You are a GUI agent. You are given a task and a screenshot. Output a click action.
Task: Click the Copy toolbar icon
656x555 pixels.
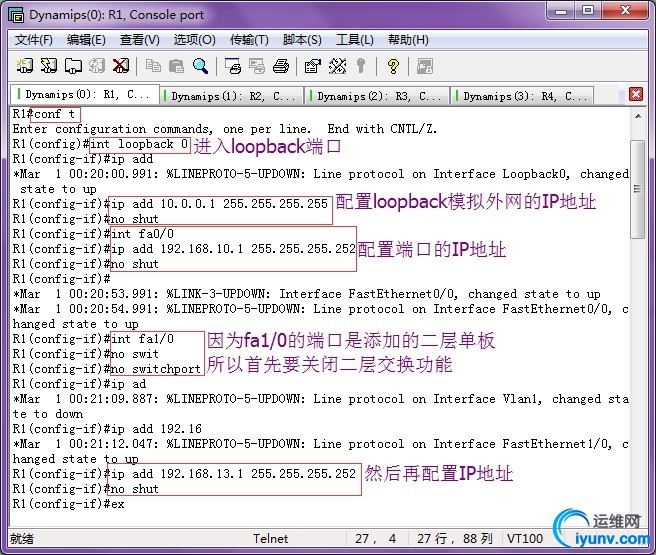(x=153, y=66)
